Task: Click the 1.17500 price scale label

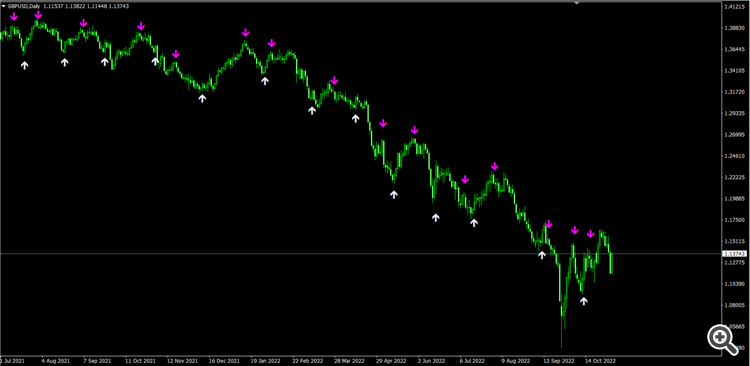Action: tap(734, 220)
